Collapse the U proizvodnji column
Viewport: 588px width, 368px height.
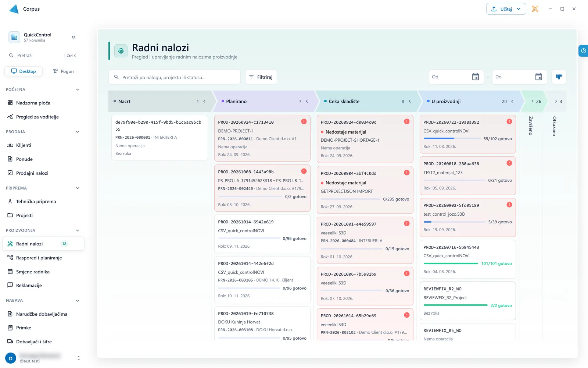[x=512, y=101]
